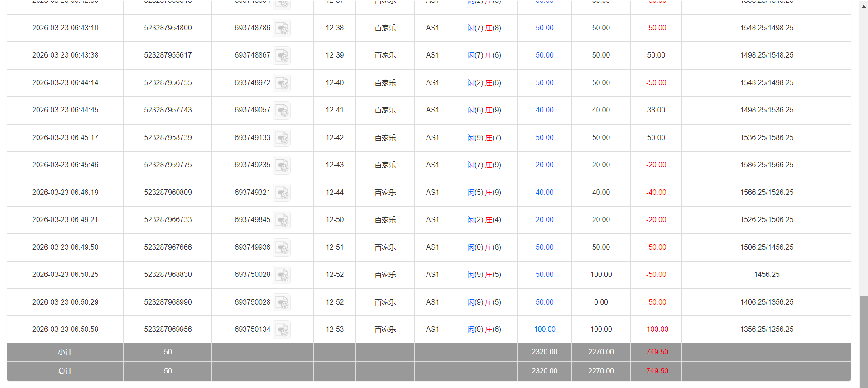Click the 40.00 bet link in row 12-41

pos(544,110)
